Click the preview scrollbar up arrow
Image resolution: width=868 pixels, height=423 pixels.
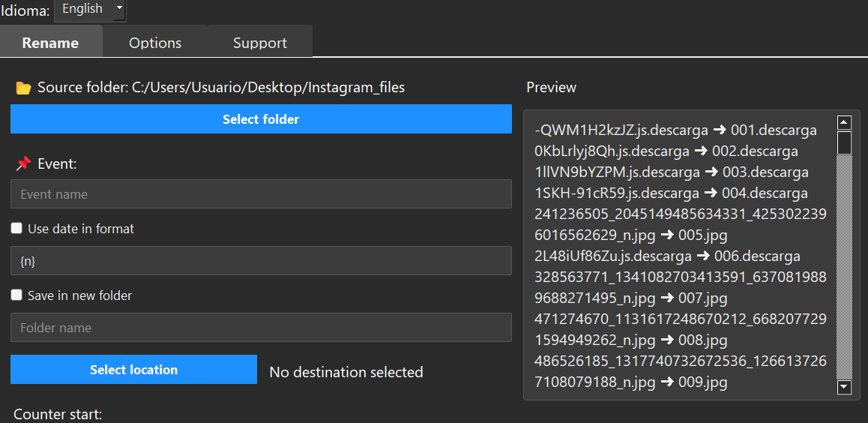(844, 122)
